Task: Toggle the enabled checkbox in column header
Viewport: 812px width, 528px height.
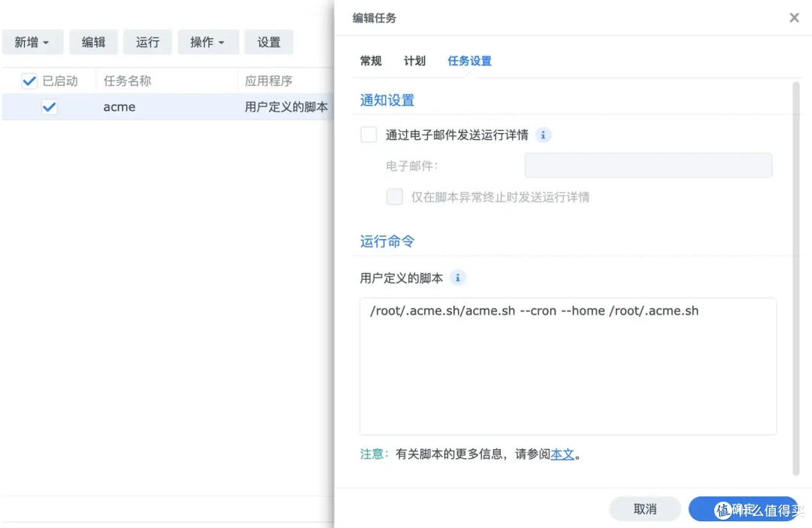Action: click(29, 80)
